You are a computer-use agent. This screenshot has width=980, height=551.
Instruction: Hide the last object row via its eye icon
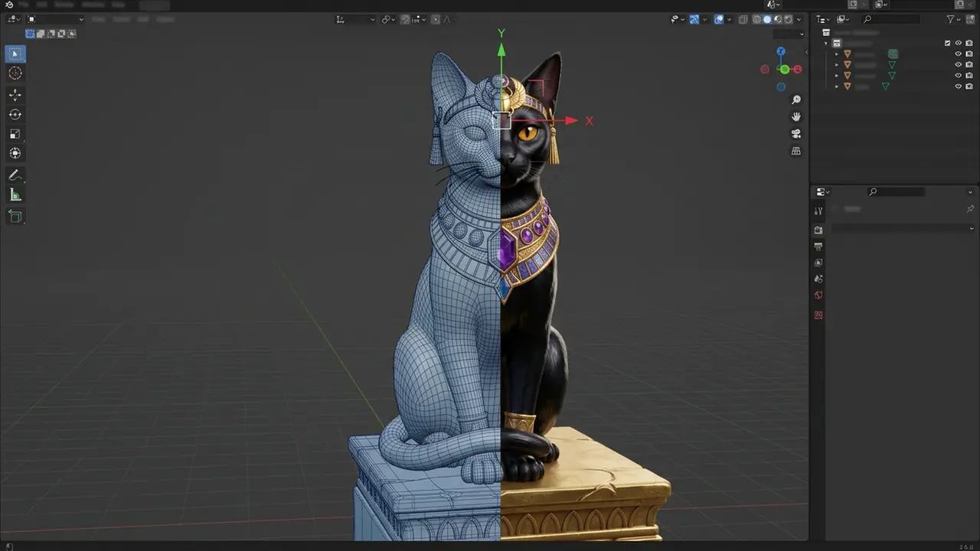click(x=958, y=86)
